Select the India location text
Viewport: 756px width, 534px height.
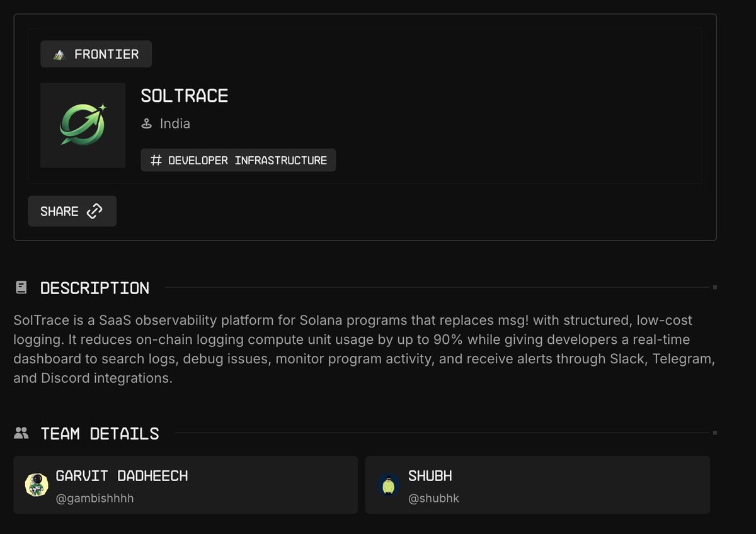(175, 123)
